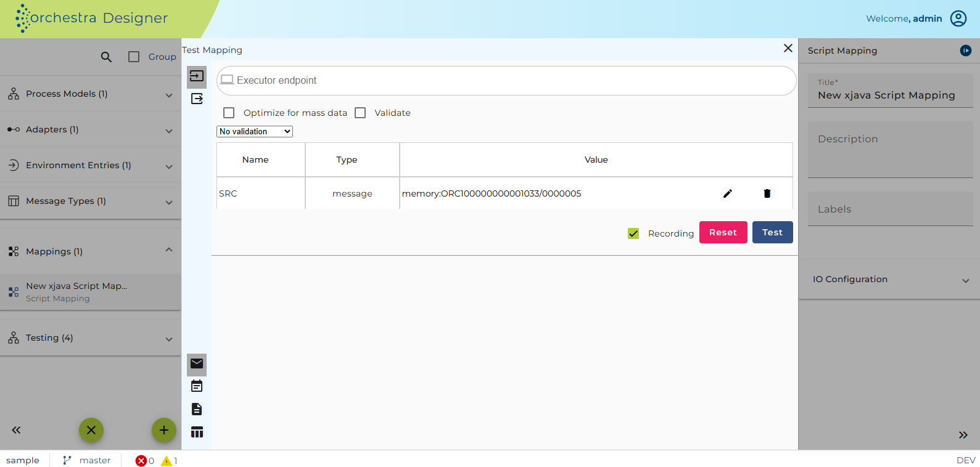Uncheck the Recording checkbox

click(x=633, y=233)
